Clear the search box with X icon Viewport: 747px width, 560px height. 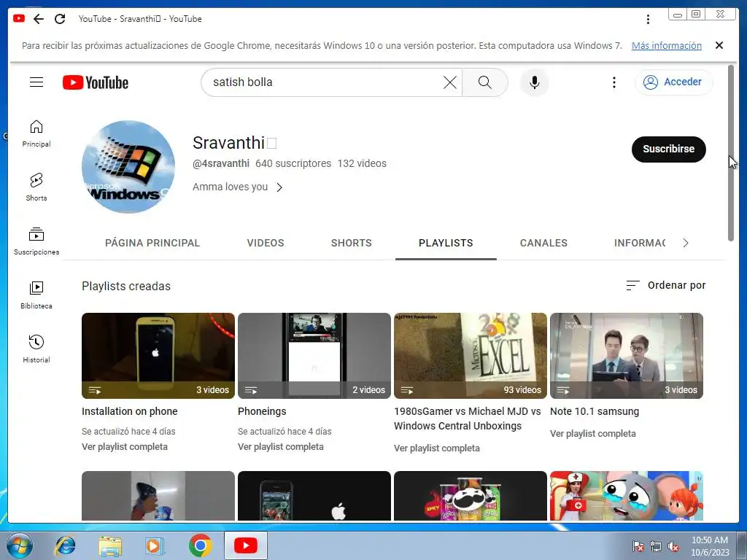pos(449,82)
